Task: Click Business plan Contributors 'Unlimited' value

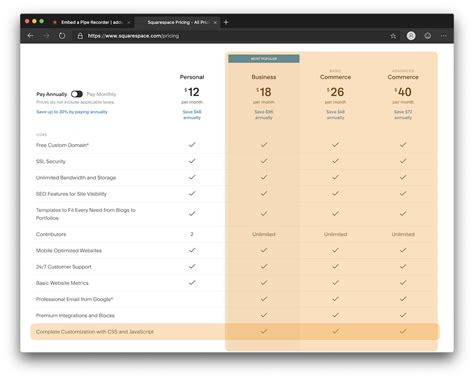Action: point(264,234)
